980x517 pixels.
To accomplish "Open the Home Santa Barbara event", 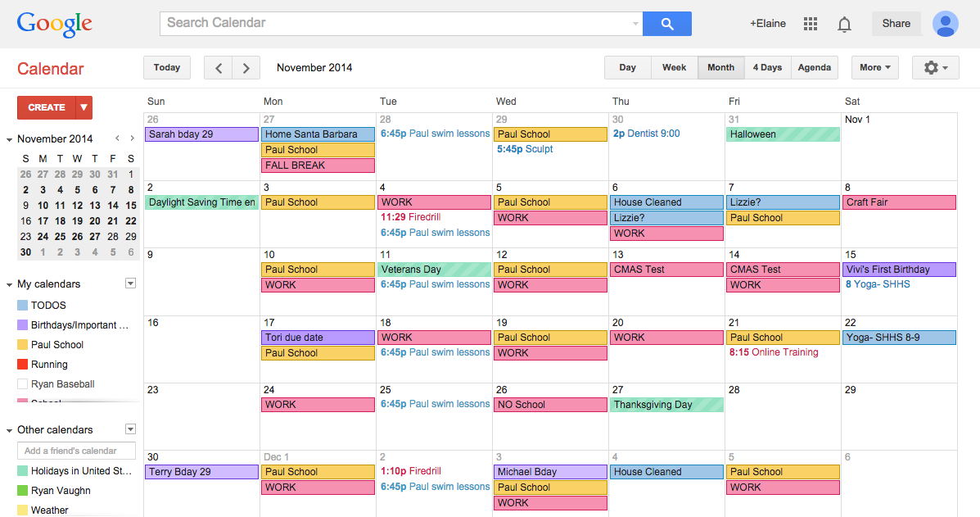I will (318, 134).
